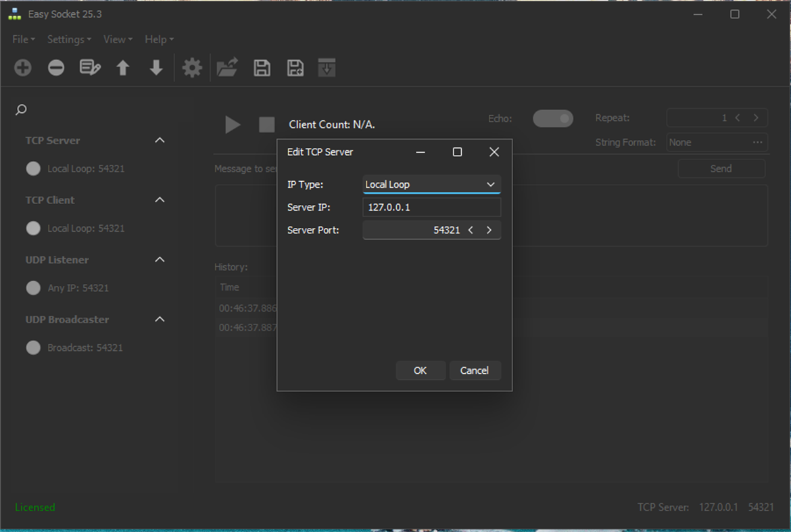Click the Server IP field
The width and height of the screenshot is (791, 532).
[x=432, y=208]
